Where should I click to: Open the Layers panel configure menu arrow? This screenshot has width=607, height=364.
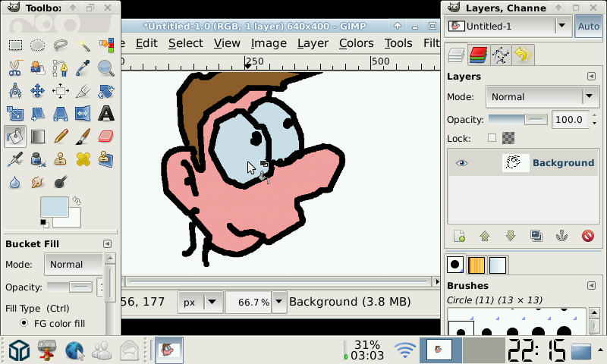pyautogui.click(x=591, y=76)
